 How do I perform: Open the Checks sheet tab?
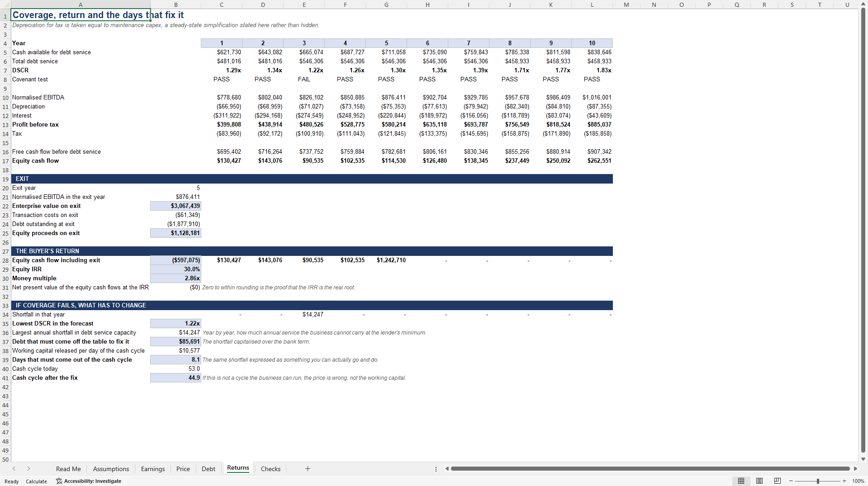pos(270,469)
